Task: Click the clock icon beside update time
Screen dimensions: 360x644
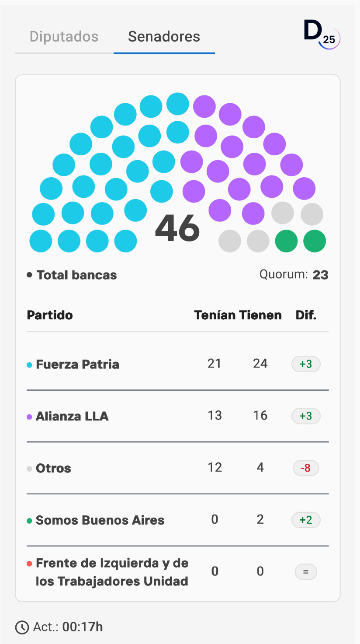Action: pos(22,627)
